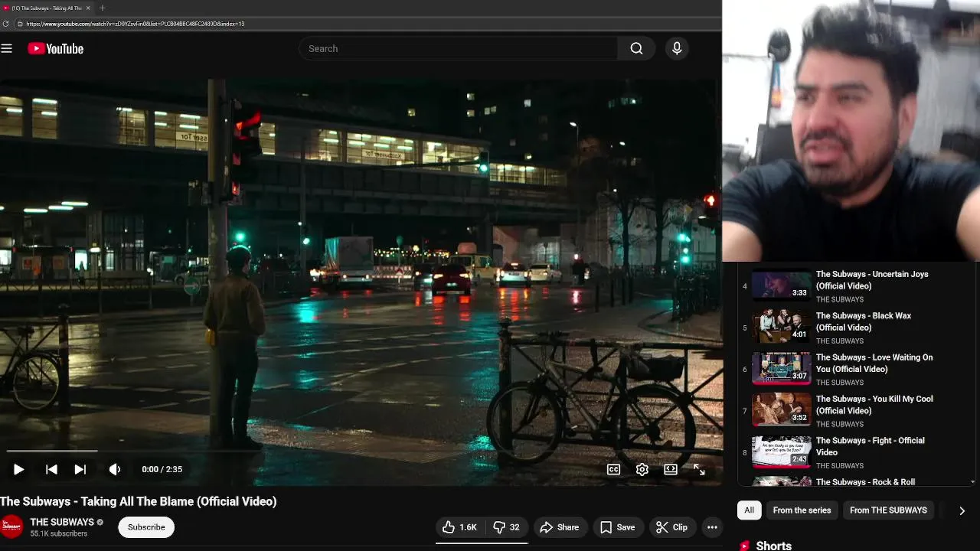Save the video to a playlist
This screenshot has width=980, height=551.
pyautogui.click(x=617, y=527)
